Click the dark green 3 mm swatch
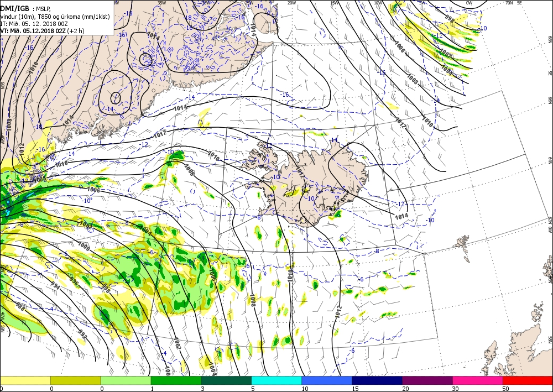Viewport: 553px width, 392px height. (226, 380)
